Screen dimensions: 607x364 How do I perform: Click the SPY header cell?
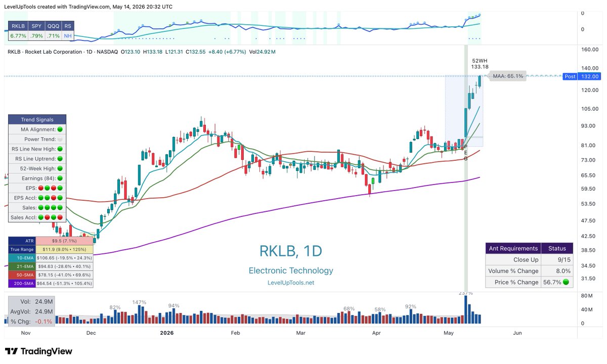[x=36, y=25]
